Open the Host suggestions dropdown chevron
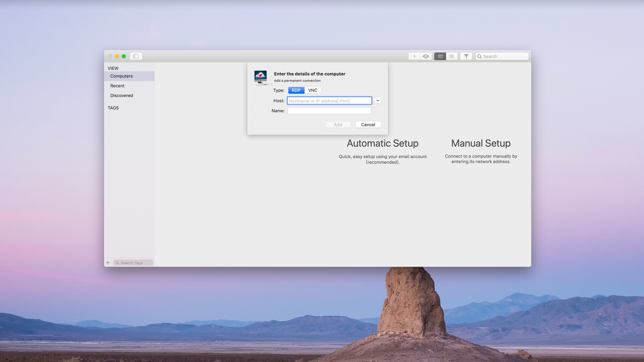 [x=378, y=101]
